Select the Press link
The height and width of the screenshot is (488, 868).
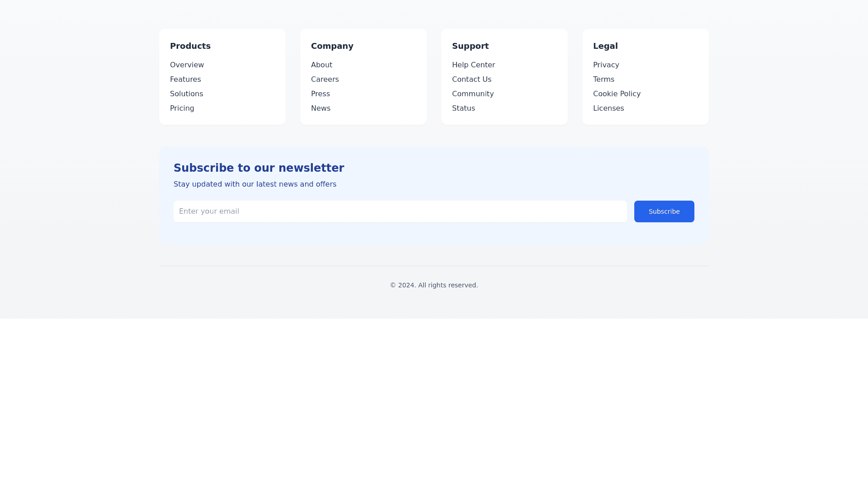pos(320,94)
